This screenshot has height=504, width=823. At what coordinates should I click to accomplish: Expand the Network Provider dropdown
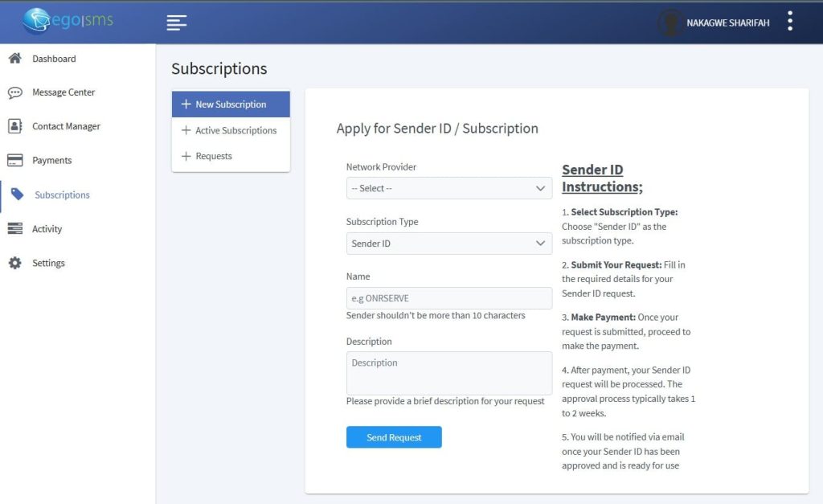pos(448,188)
